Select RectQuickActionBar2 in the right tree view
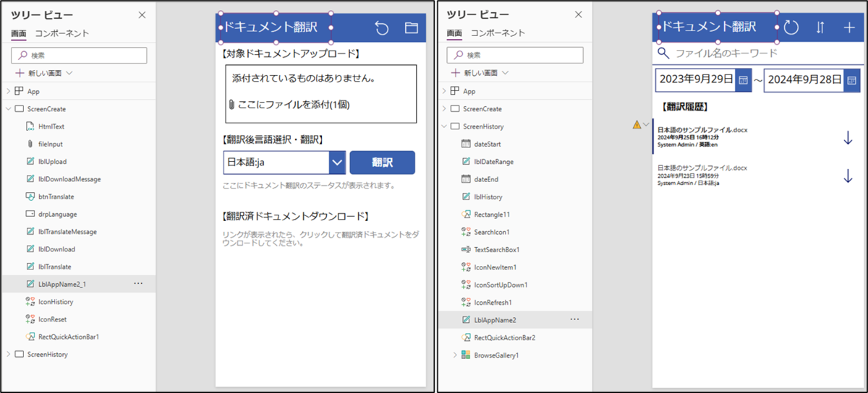The image size is (868, 393). [504, 337]
